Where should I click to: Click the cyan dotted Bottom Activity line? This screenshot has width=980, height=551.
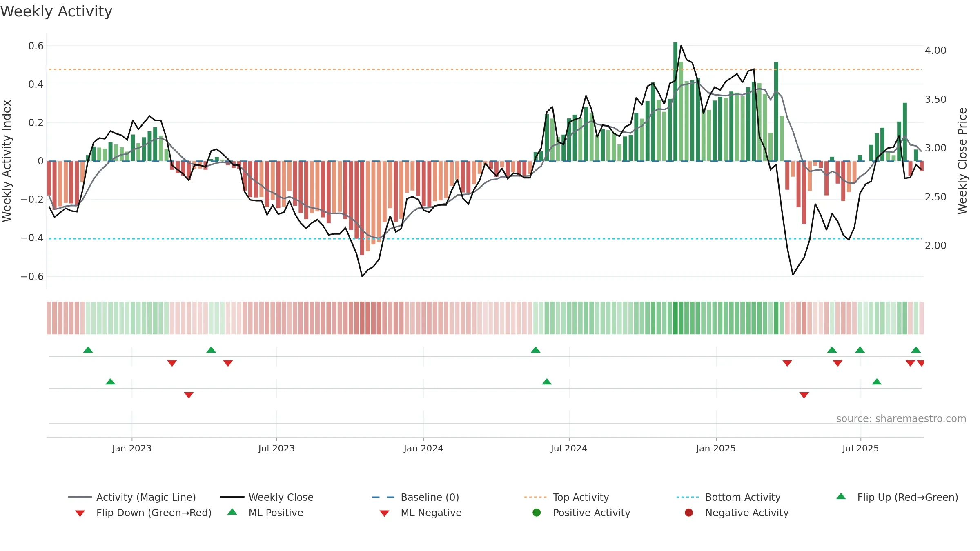485,239
